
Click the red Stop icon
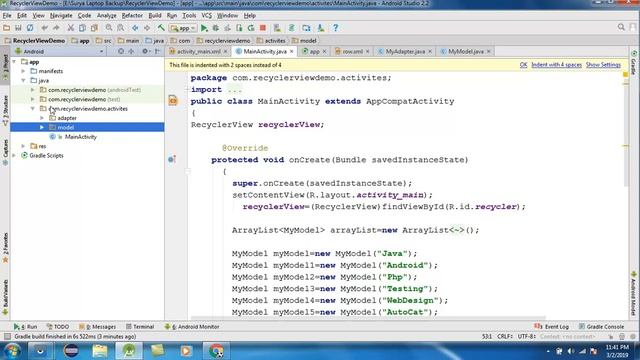coord(263,28)
